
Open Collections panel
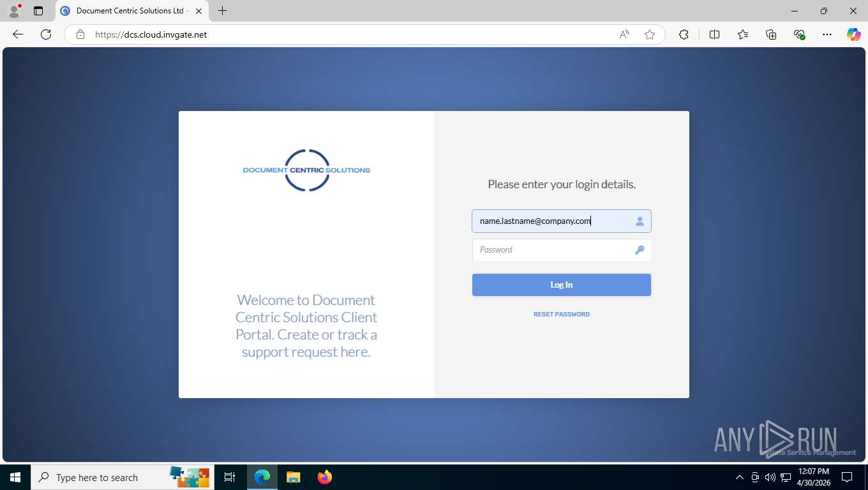(771, 34)
